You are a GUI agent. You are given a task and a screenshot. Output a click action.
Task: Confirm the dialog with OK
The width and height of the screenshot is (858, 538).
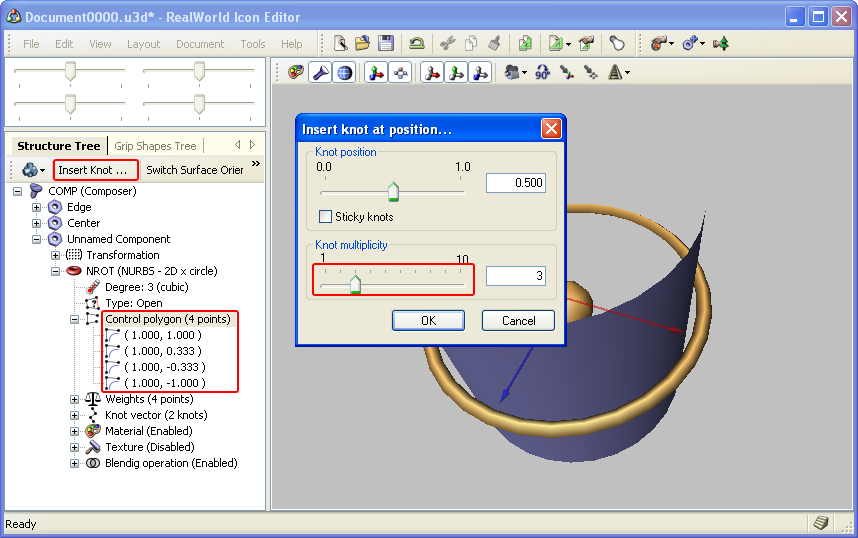tap(428, 321)
